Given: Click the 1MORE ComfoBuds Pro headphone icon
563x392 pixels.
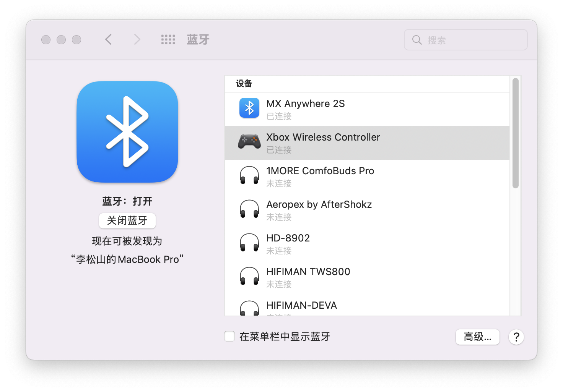Looking at the screenshot, I should pyautogui.click(x=249, y=175).
